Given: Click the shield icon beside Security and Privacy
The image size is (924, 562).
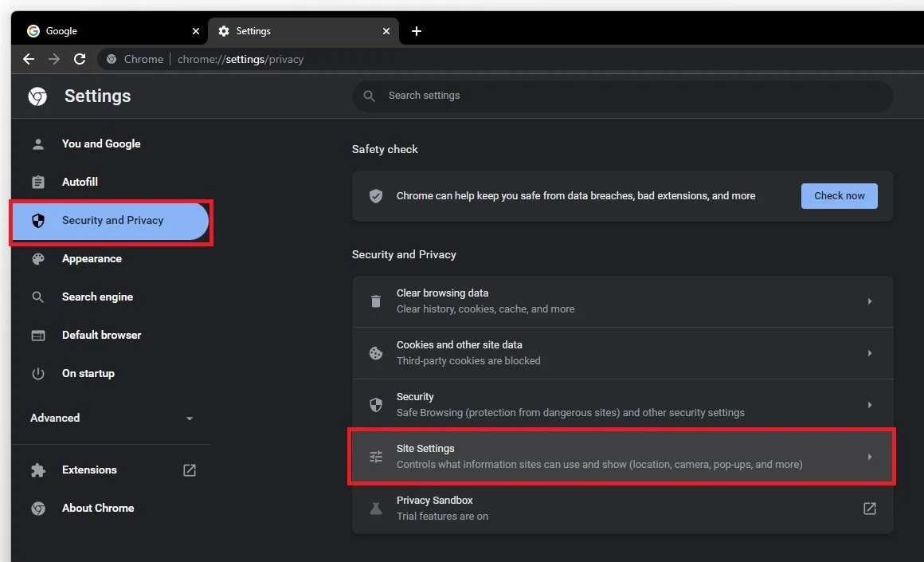Looking at the screenshot, I should [38, 221].
